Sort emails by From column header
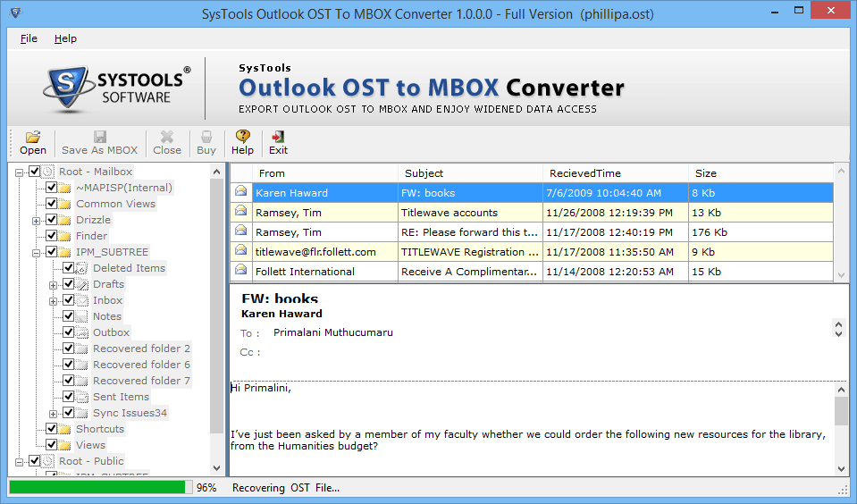The image size is (857, 504). click(324, 173)
